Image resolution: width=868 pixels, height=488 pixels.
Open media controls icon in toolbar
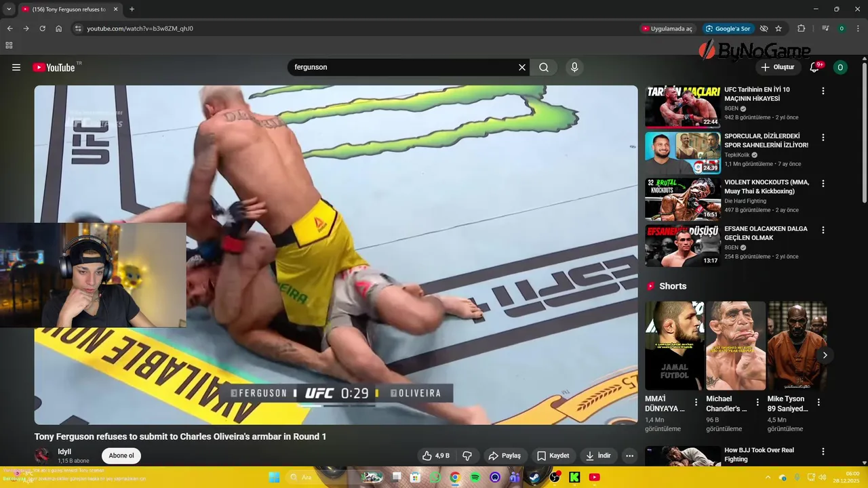click(825, 28)
